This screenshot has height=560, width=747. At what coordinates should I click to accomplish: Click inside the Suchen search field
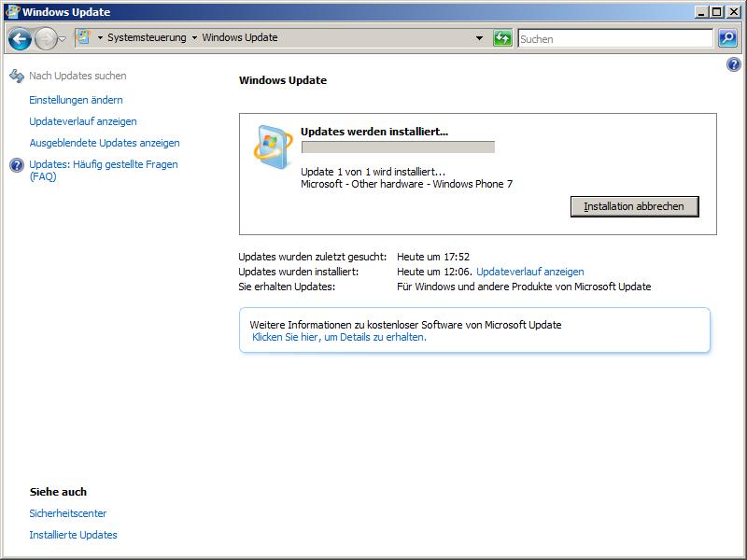coord(614,38)
